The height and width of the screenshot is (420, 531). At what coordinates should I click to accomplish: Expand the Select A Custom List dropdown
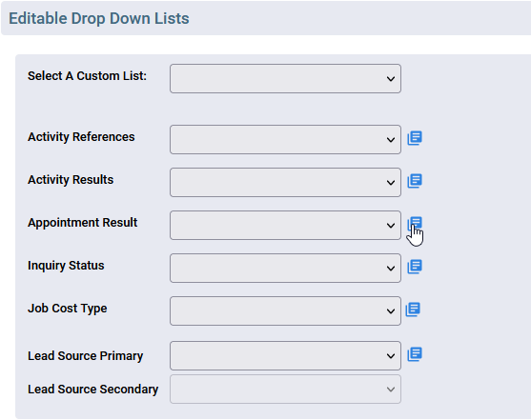(x=285, y=78)
